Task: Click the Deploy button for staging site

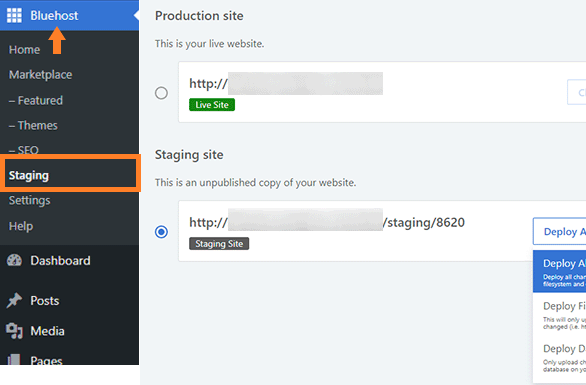Action: (559, 231)
